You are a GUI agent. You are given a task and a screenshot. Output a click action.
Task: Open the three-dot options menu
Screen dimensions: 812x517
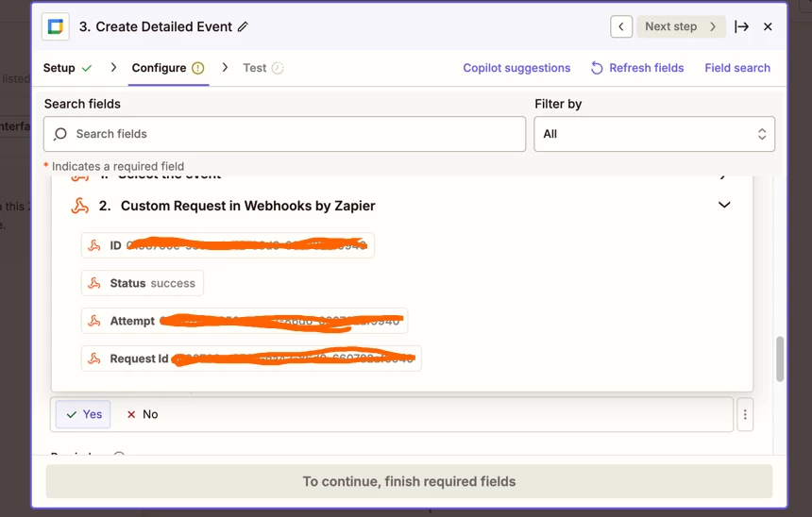(x=745, y=414)
